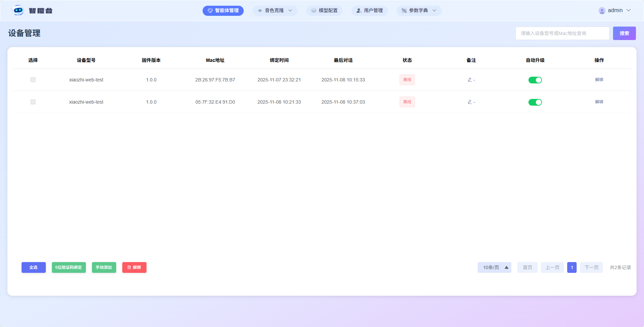Click the 模型配置 layers icon

pos(314,11)
